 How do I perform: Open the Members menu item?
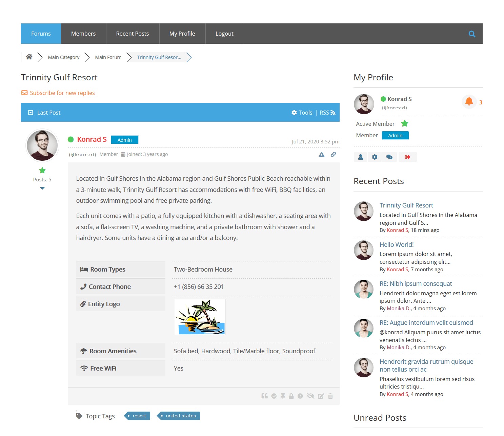pos(83,34)
